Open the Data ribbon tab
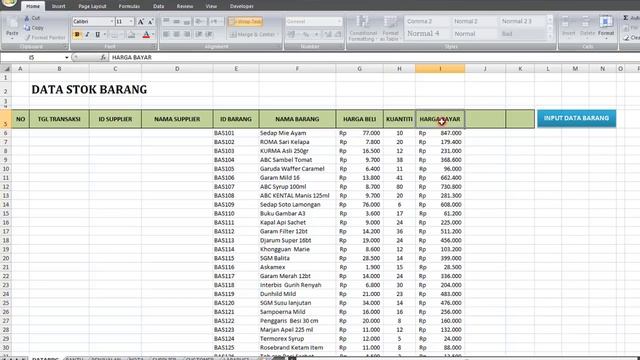Image resolution: width=640 pixels, height=360 pixels. (158, 6)
